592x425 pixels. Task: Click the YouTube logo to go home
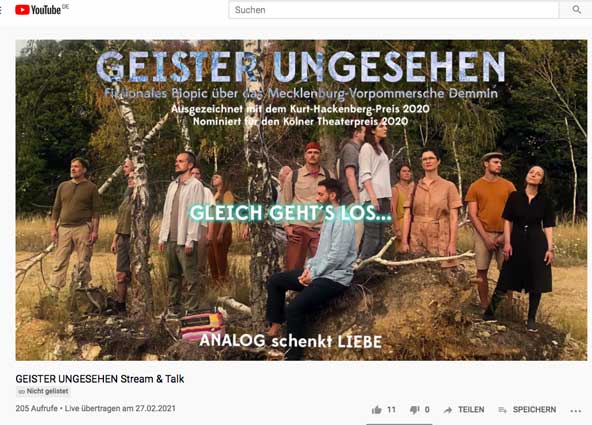click(x=38, y=10)
